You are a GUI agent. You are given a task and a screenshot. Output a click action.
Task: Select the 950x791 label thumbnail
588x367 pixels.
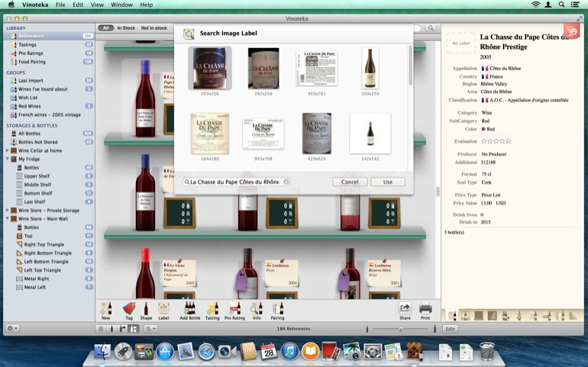(x=316, y=69)
